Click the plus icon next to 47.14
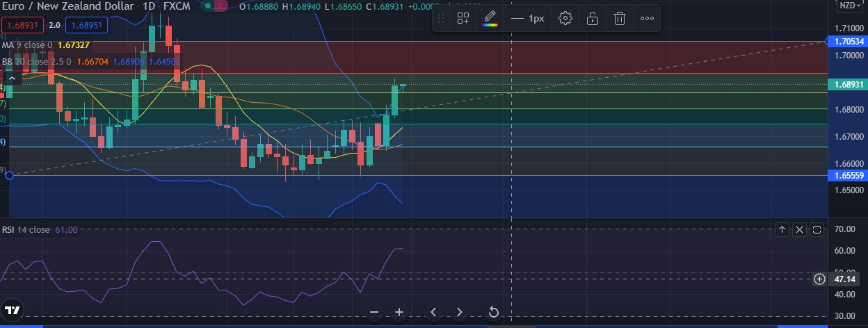Image resolution: width=868 pixels, height=328 pixels. pos(819,279)
